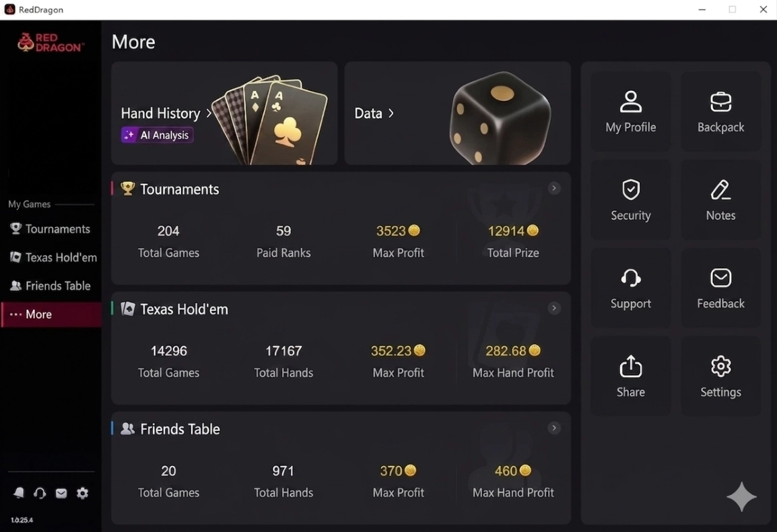The image size is (777, 532).
Task: Click the AI Analysis badge
Action: coord(157,135)
